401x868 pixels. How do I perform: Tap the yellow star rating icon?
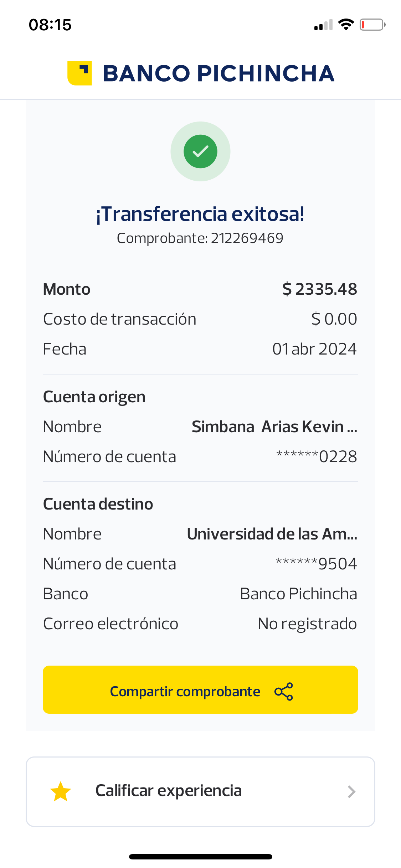tap(61, 791)
